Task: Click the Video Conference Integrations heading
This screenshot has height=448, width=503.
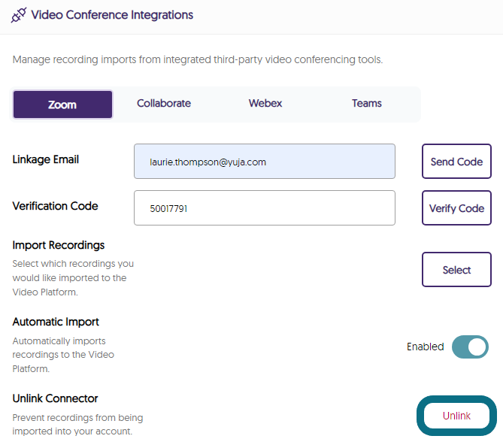Action: tap(112, 15)
